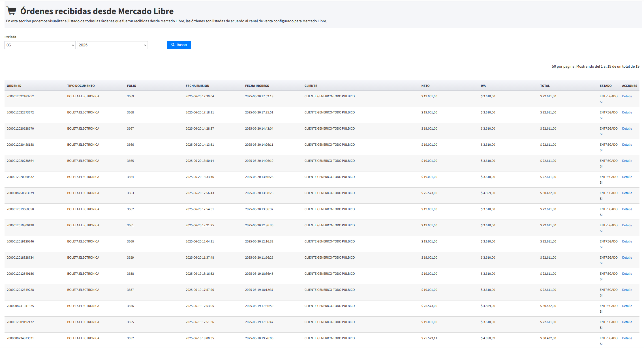Open Detalle for folio 3657
Image resolution: width=644 pixels, height=348 pixels.
point(627,290)
